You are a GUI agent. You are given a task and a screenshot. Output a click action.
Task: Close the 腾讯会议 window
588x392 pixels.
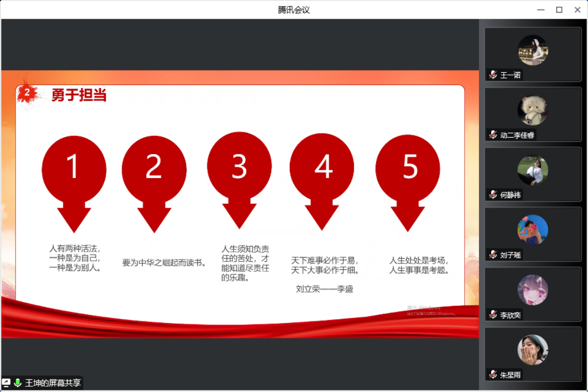pyautogui.click(x=577, y=10)
